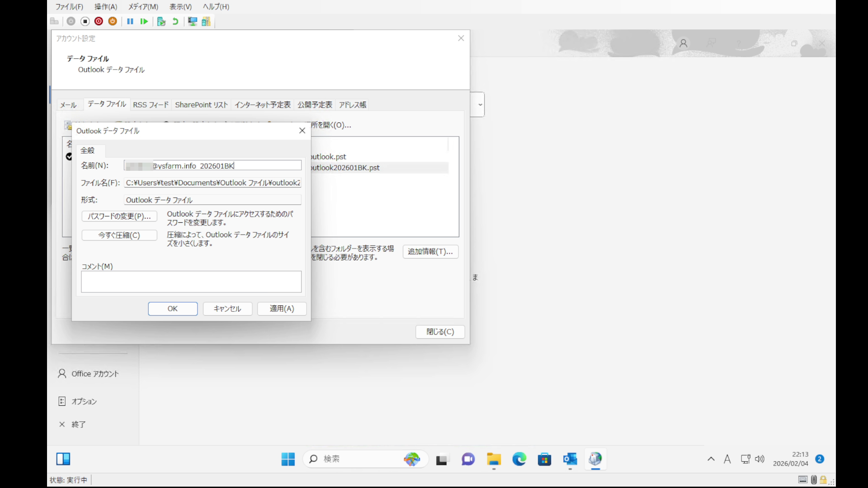Show hidden system tray icons chevron
The image size is (868, 488).
coord(711,459)
